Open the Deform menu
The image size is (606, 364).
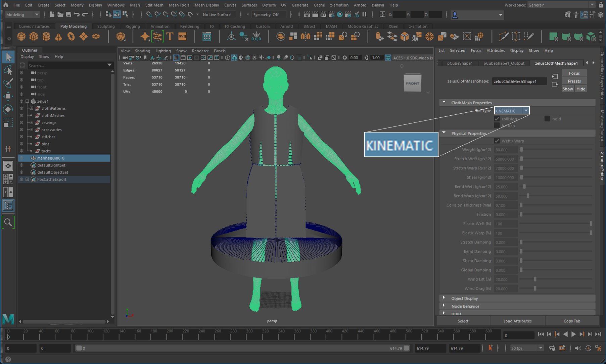pos(269,5)
